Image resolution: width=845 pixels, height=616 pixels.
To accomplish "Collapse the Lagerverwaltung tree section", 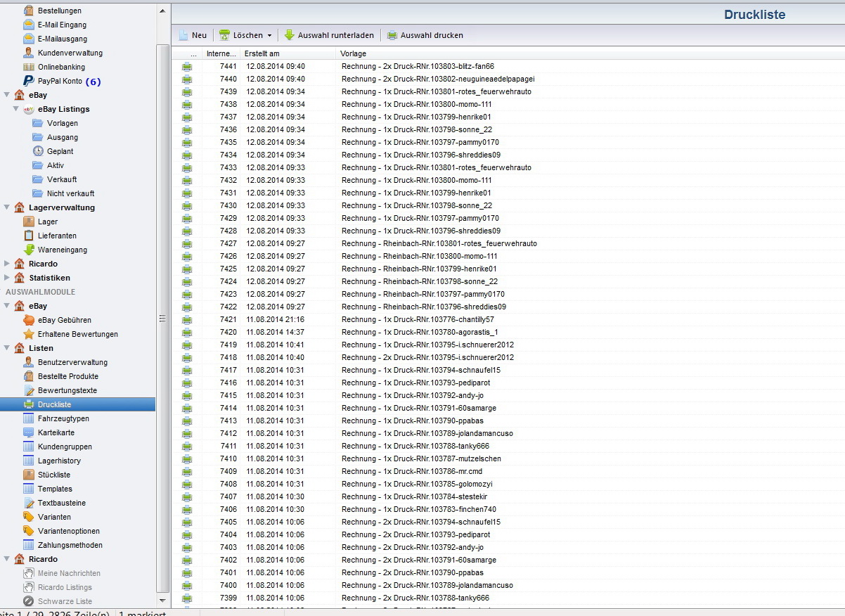I will tap(8, 207).
